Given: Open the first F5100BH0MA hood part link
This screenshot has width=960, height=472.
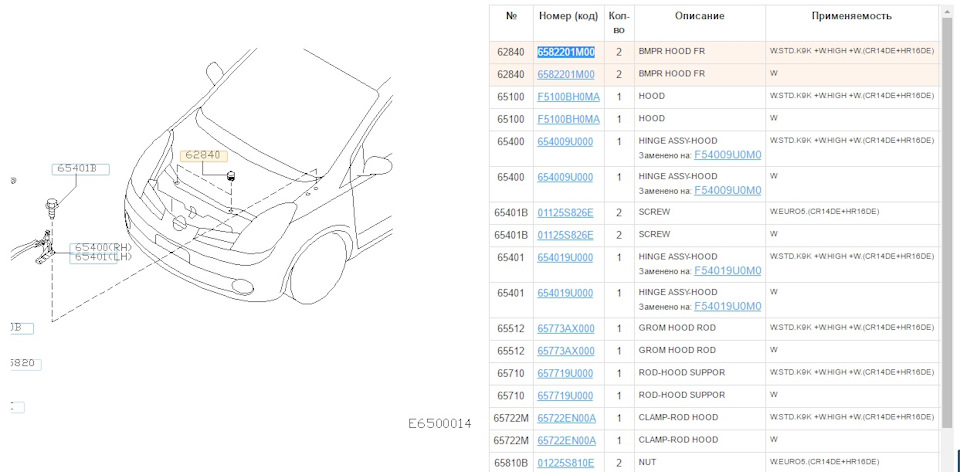Looking at the screenshot, I should tap(568, 97).
